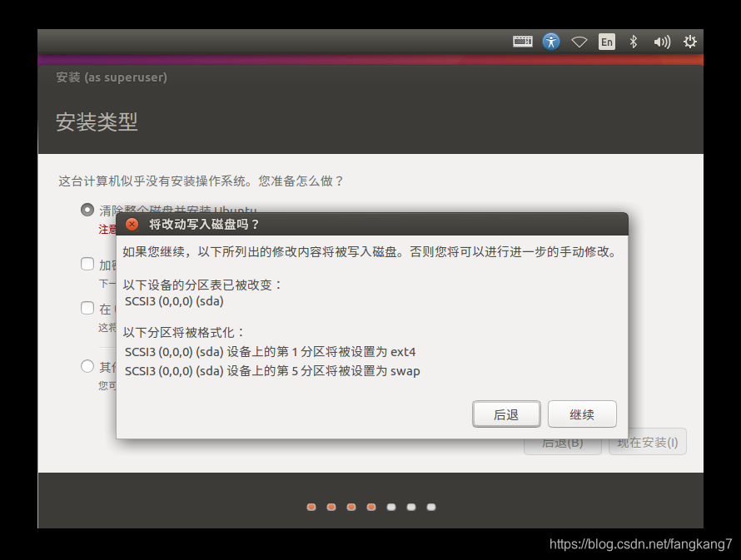
Task: Select the 其他 options radio button
Action: pos(87,366)
